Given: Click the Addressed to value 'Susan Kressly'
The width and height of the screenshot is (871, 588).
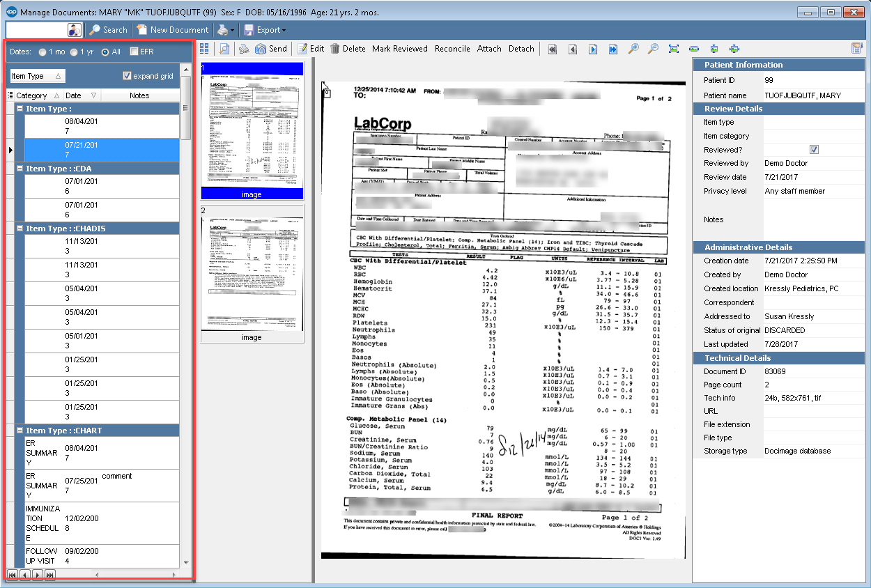Looking at the screenshot, I should coord(789,316).
